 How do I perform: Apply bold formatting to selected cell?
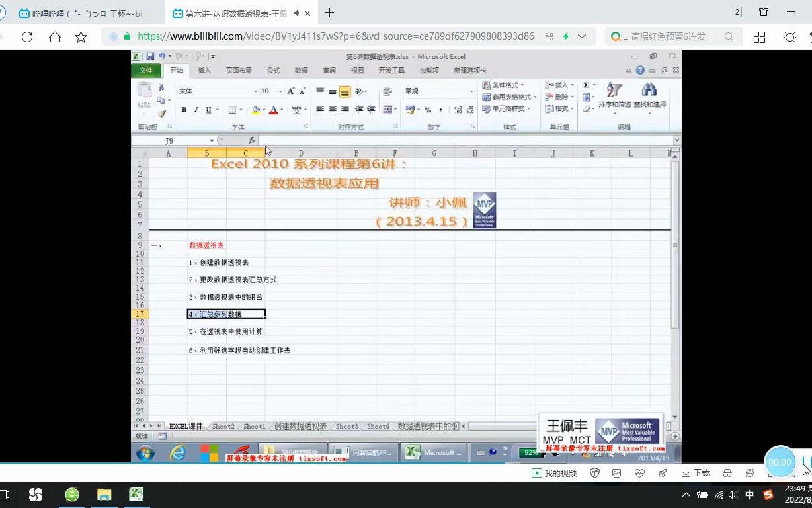coord(184,108)
